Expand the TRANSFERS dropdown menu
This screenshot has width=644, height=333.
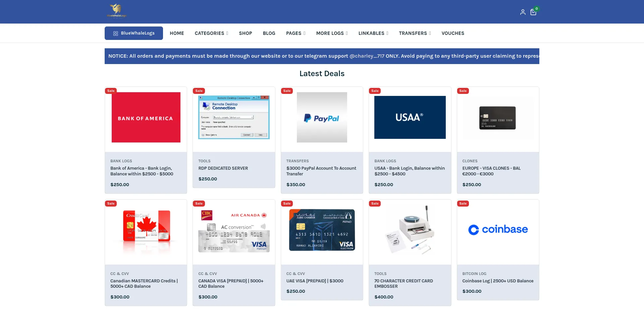(x=415, y=33)
